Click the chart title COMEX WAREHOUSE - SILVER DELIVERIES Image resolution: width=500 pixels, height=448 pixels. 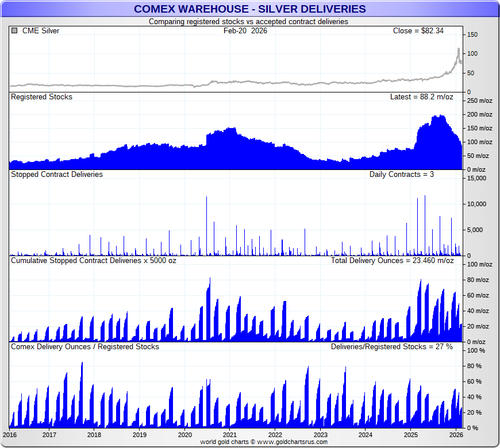tap(249, 9)
